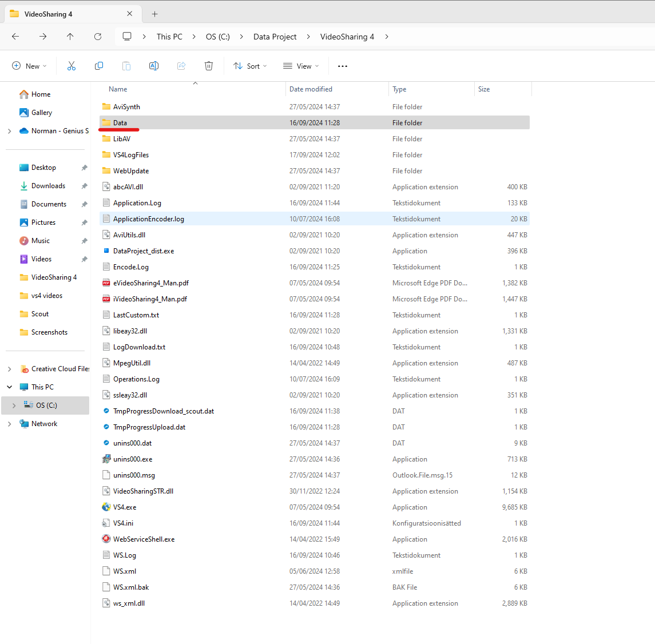Click chevron after This PC in address bar

tap(194, 37)
